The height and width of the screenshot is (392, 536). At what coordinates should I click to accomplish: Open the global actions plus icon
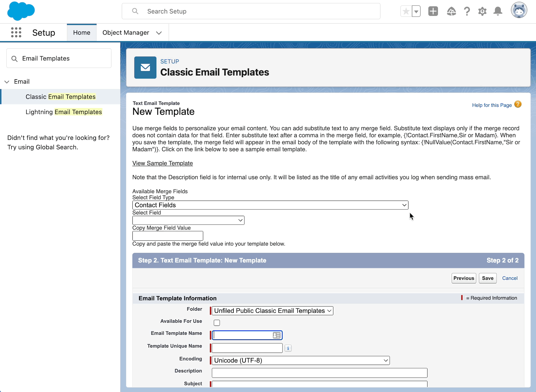pos(433,11)
